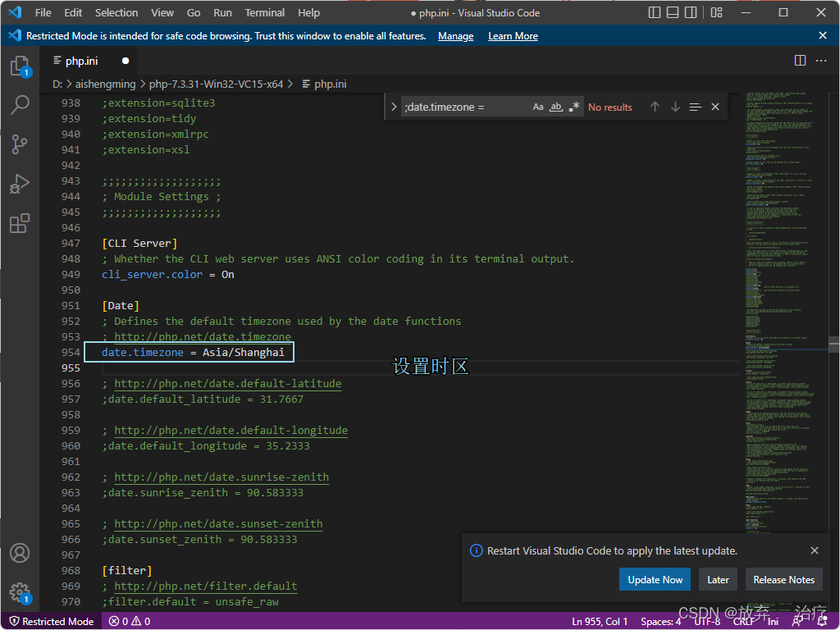
Task: Toggle Match Whole Word in the find widget
Action: coord(555,107)
